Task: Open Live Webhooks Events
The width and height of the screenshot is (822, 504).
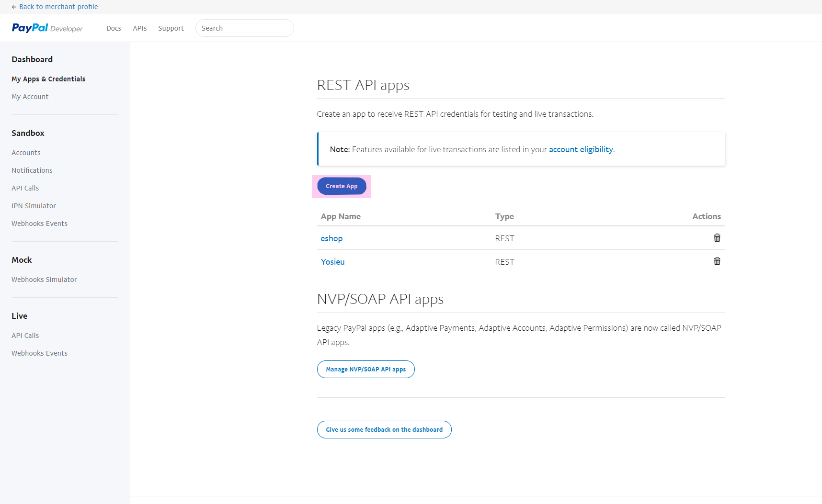Action: coord(39,353)
